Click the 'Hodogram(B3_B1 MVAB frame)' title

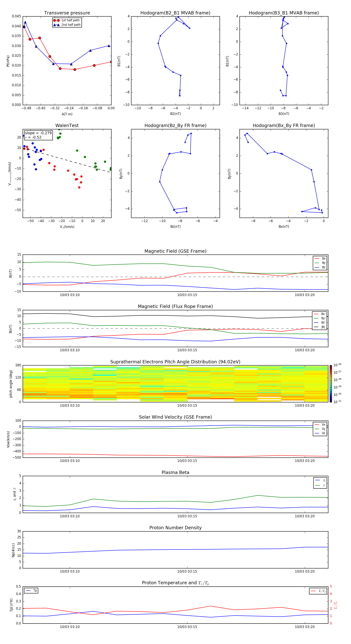click(x=284, y=13)
